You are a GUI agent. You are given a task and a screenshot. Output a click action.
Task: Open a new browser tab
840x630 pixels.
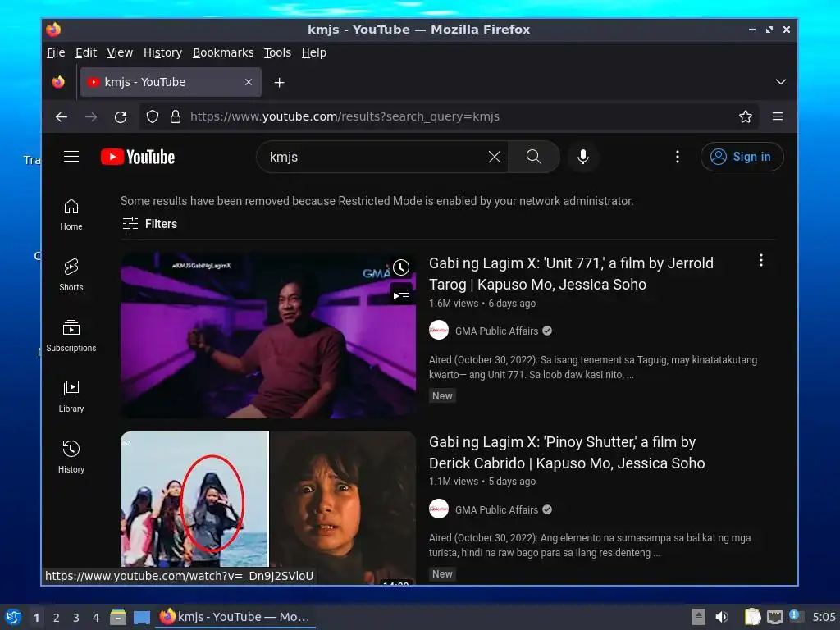279,83
